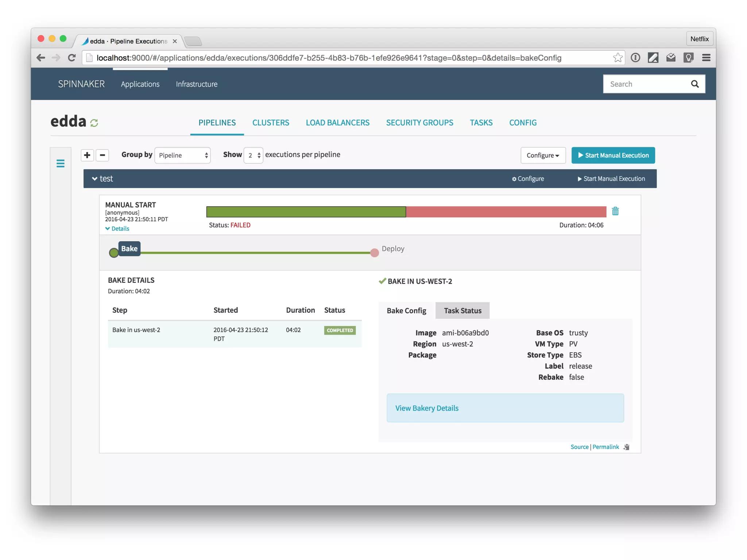The height and width of the screenshot is (560, 747).
Task: Click the copy permalink clipboard icon
Action: [626, 447]
